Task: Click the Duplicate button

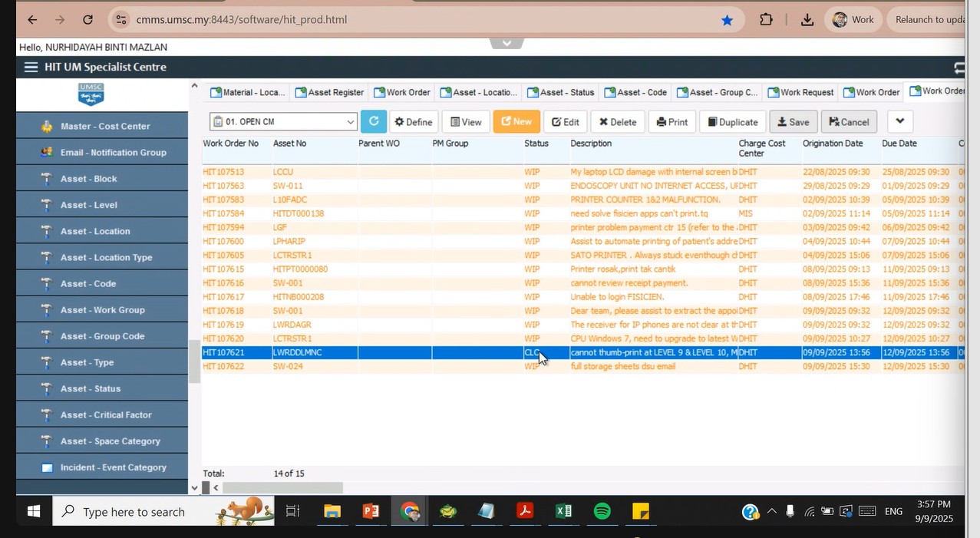Action: 732,122
